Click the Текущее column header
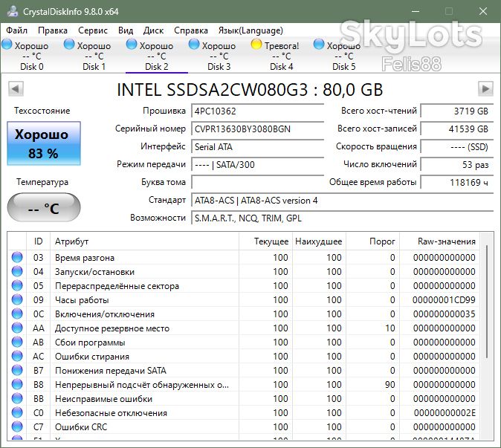Screen dimensions: 501x448 click(x=265, y=241)
